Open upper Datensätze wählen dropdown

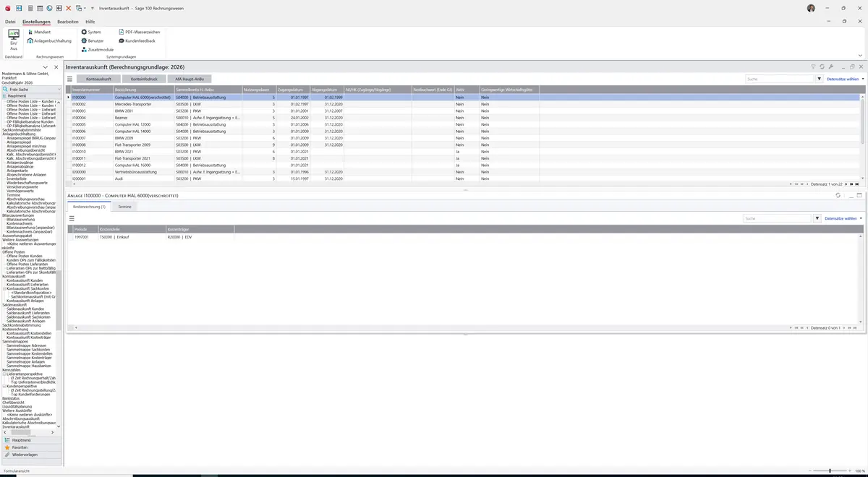845,79
